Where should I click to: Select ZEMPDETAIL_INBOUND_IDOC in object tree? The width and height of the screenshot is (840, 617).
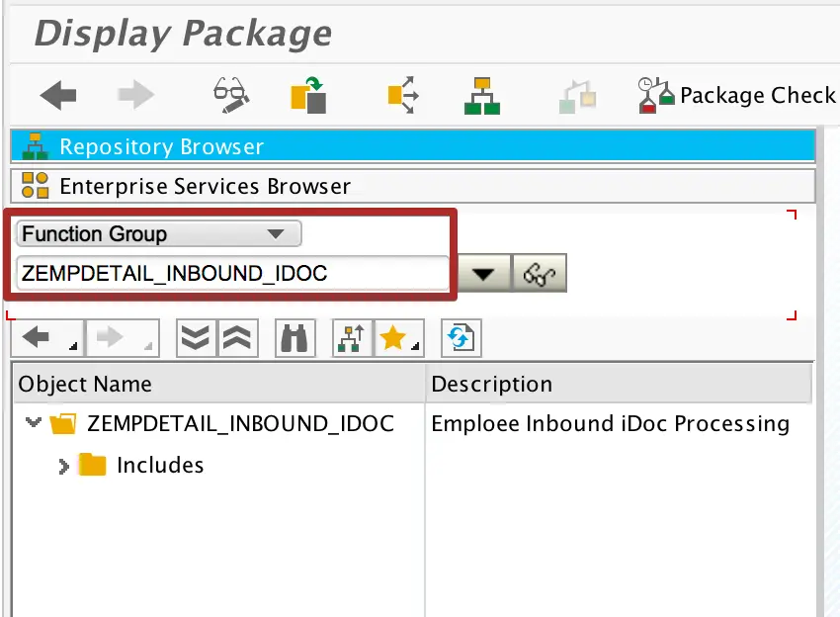click(240, 423)
